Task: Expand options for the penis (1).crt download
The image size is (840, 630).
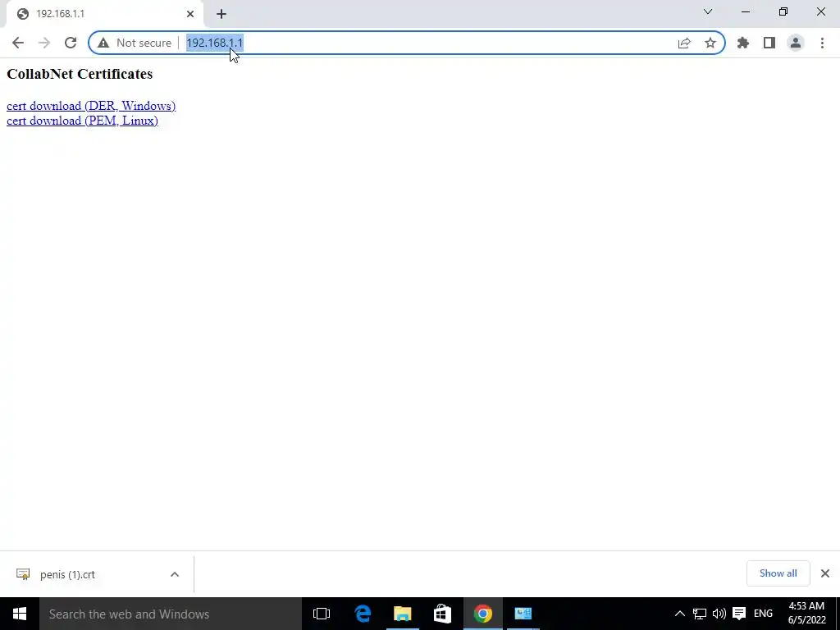Action: pos(175,574)
